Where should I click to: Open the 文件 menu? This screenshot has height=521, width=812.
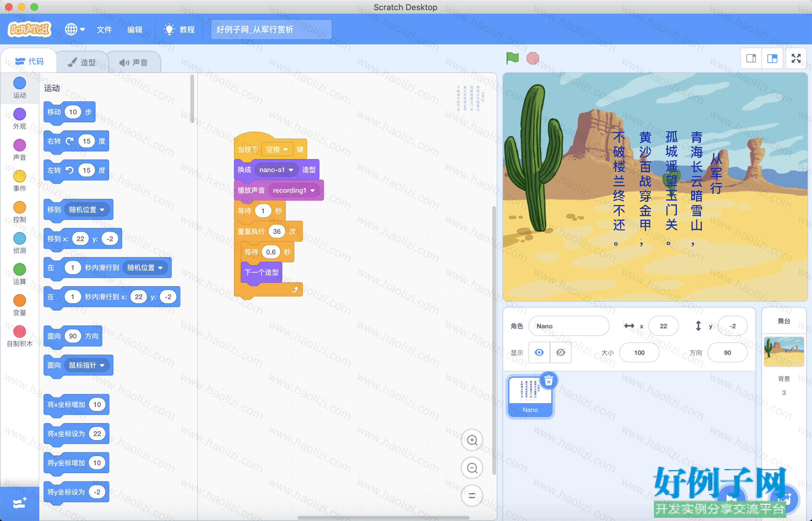104,29
